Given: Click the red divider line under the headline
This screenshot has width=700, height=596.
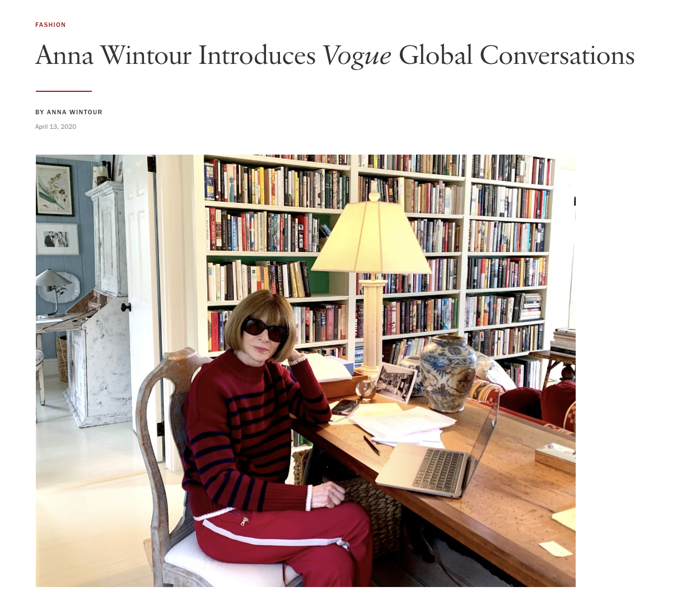Looking at the screenshot, I should tap(63, 91).
